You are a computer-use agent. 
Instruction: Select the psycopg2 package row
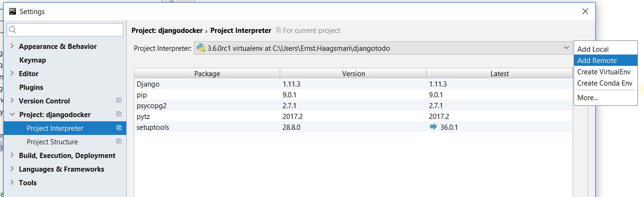[353, 105]
